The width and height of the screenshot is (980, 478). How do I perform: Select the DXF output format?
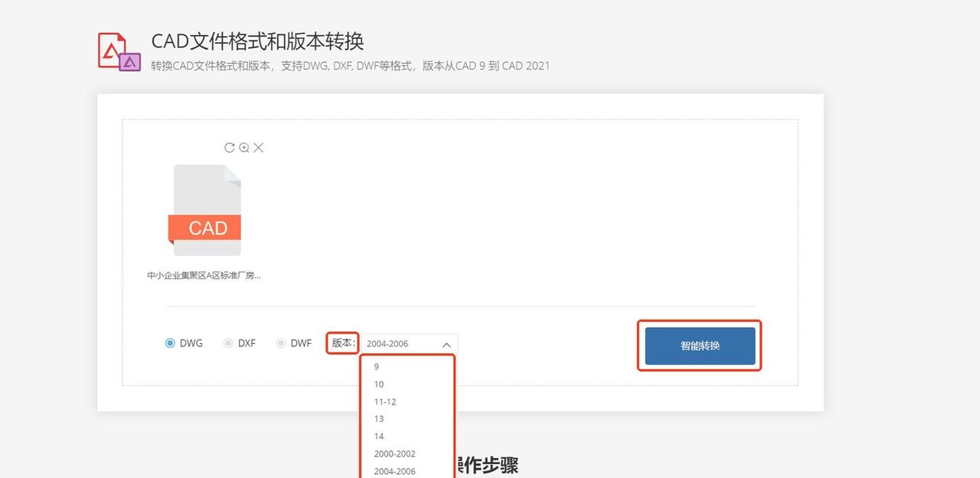click(228, 342)
